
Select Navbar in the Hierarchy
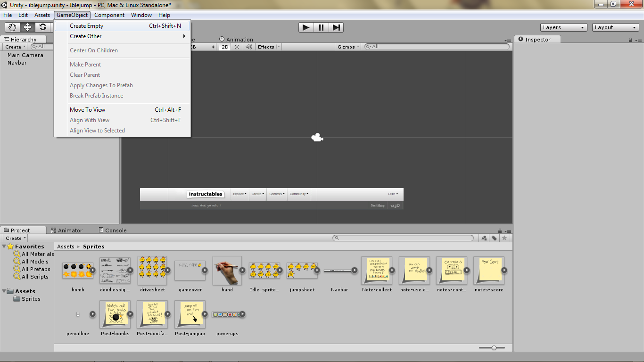coord(17,63)
